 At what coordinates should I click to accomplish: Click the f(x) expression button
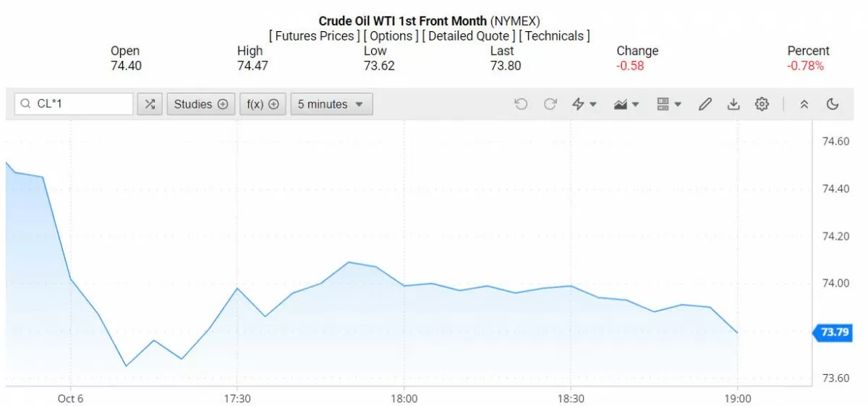click(263, 104)
